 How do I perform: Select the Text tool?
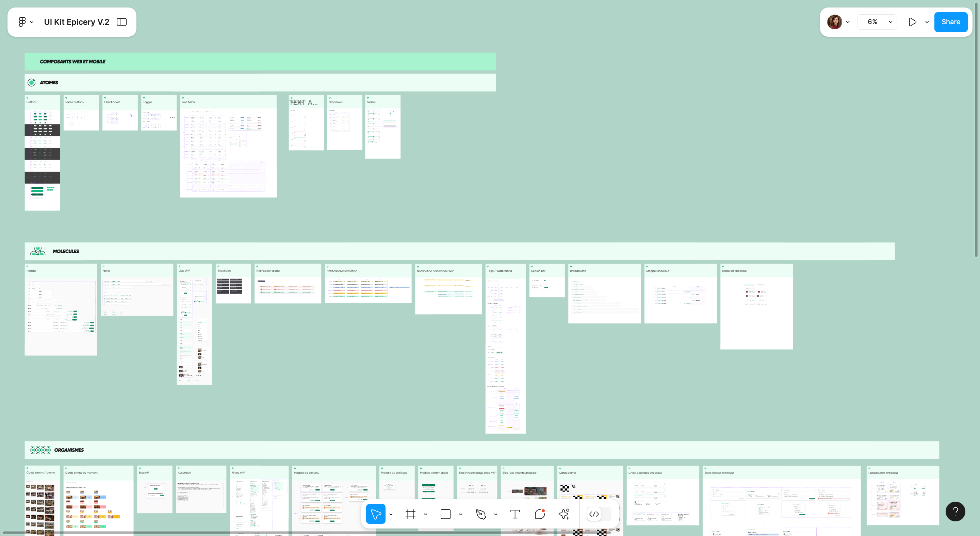pyautogui.click(x=515, y=514)
